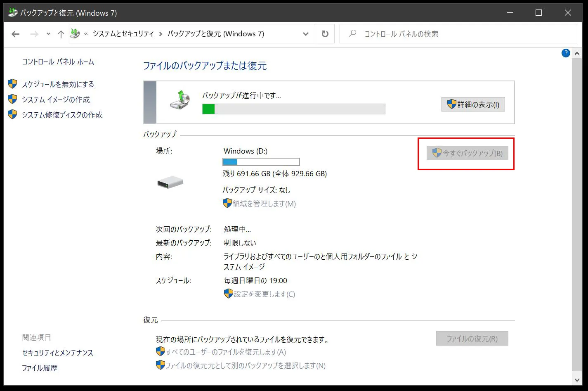Click the refresh button

point(325,34)
